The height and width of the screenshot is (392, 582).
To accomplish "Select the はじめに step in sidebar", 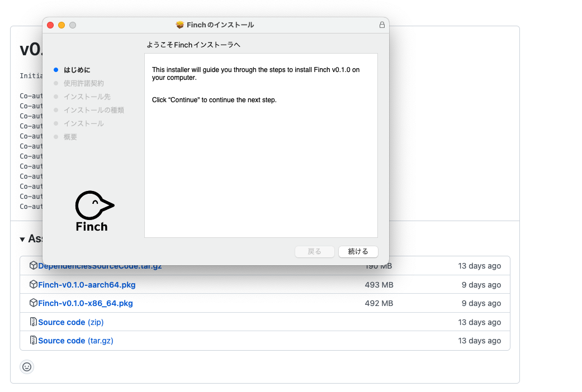I will pyautogui.click(x=77, y=70).
